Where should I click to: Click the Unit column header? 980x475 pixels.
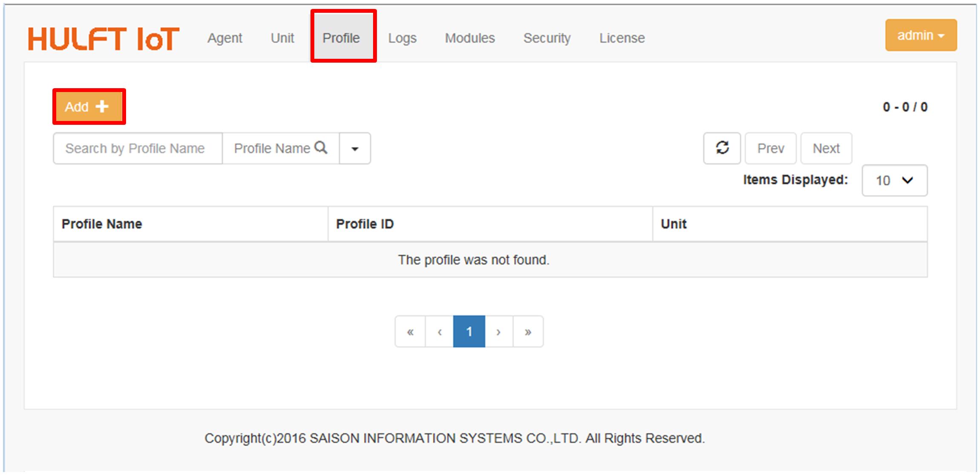point(790,224)
